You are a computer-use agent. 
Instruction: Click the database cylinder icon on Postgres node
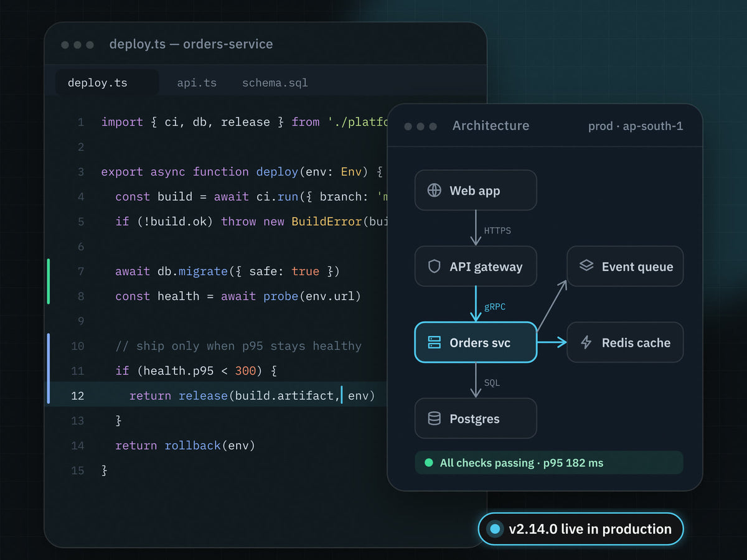435,418
